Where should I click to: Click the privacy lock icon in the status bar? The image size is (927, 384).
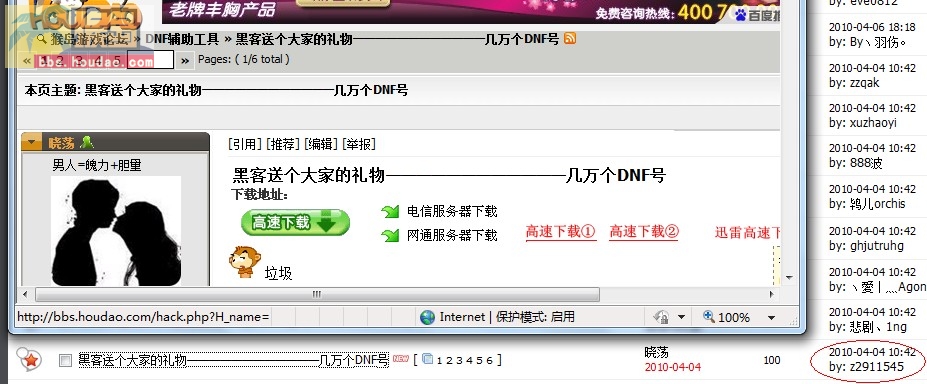click(661, 317)
